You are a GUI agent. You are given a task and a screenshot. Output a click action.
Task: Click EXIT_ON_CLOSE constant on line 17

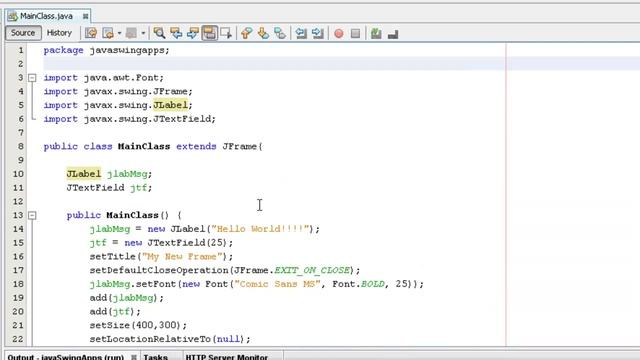(312, 270)
